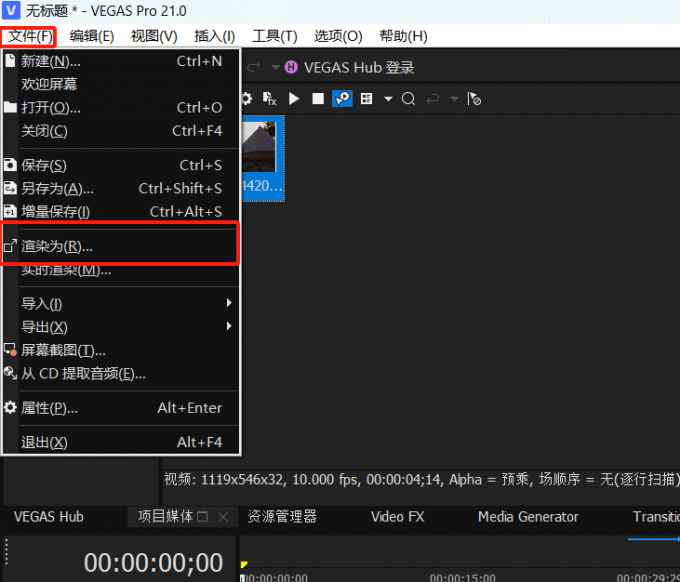
Task: Click the purple VEGAS Hub icon
Action: coord(291,67)
